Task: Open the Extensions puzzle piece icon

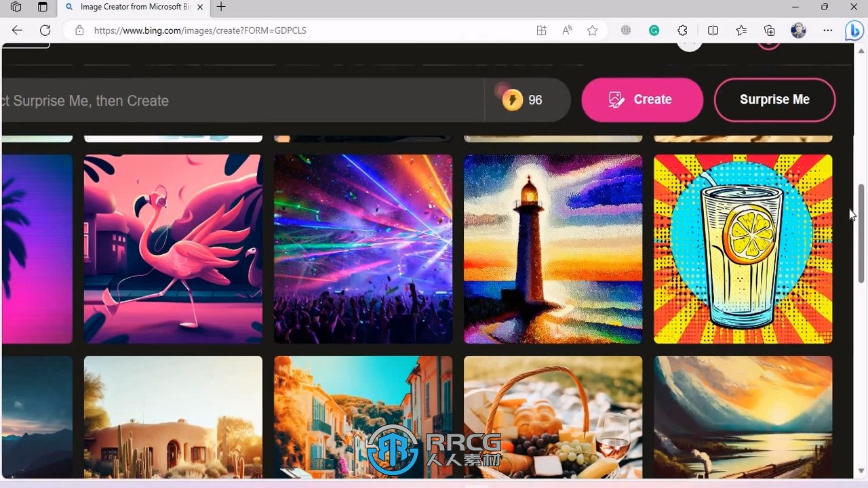Action: [683, 30]
